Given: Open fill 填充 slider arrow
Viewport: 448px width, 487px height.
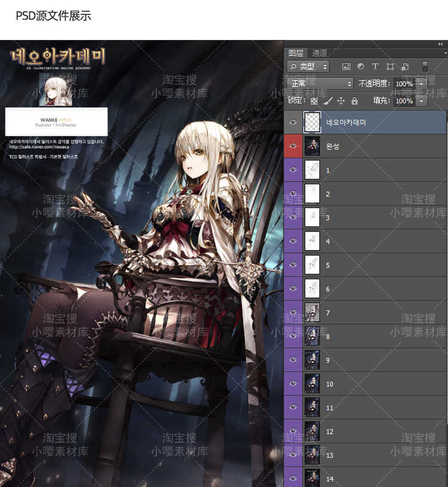Looking at the screenshot, I should click(x=422, y=101).
